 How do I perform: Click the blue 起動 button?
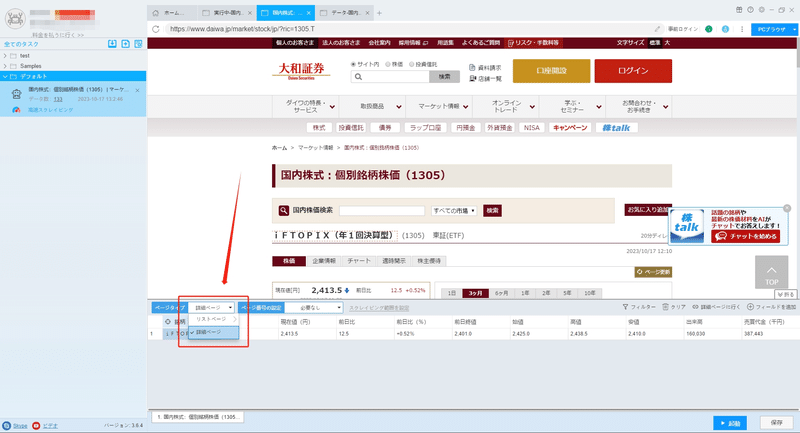point(730,423)
